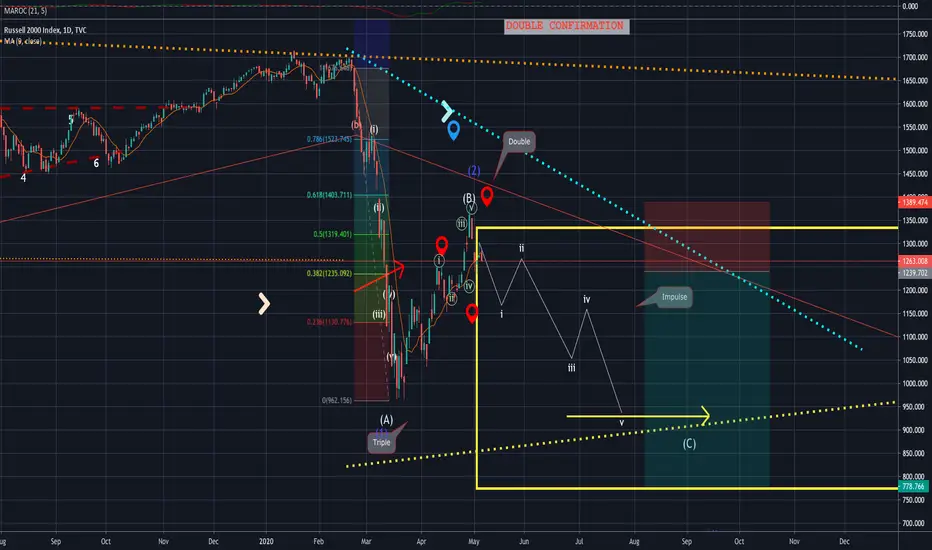Click the 1500.000 price scale label
Viewport: 932px width, 550px height.
pos(915,151)
